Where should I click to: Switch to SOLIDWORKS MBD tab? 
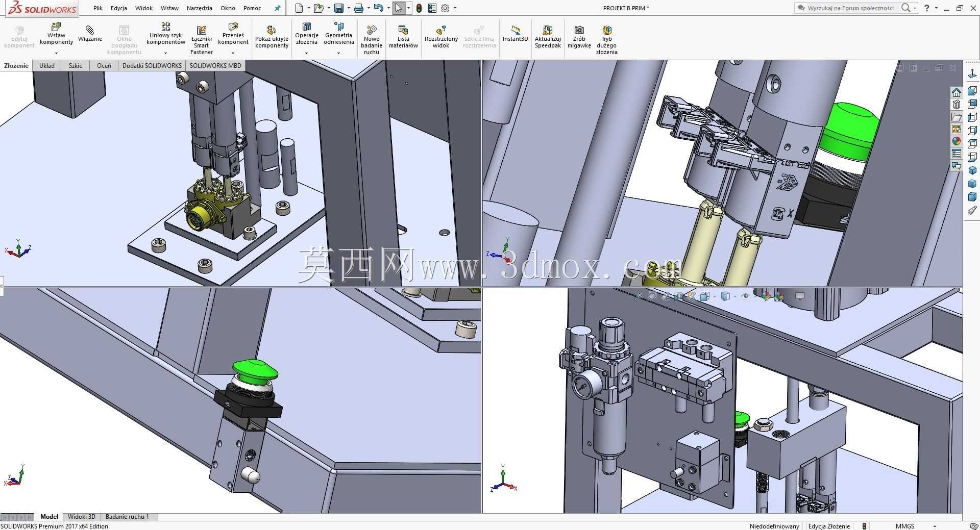coord(215,66)
